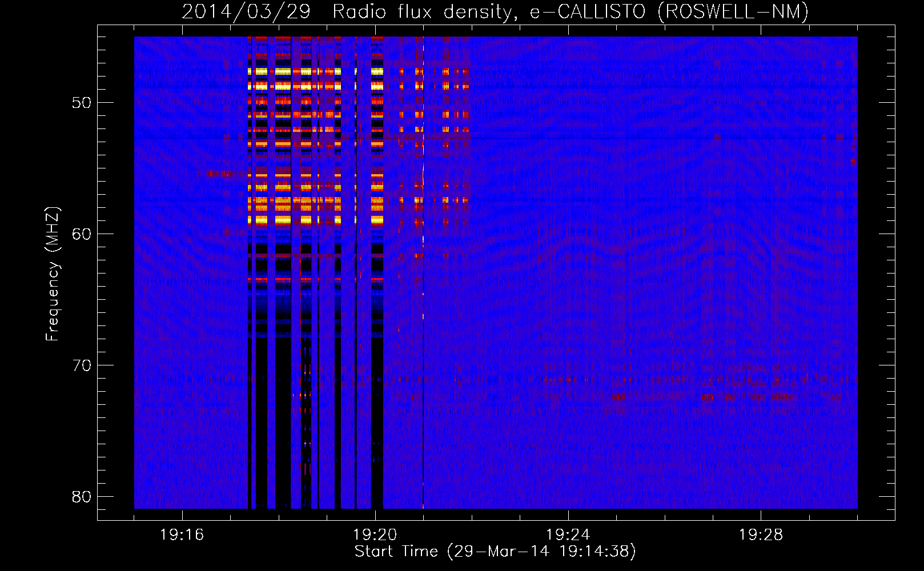
Task: Click the 'Frequency (MHZ)' axis label
Action: 53,275
